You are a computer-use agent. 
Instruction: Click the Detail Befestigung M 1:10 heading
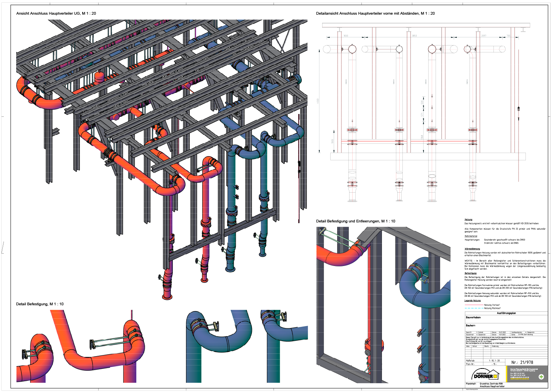[x=40, y=304]
